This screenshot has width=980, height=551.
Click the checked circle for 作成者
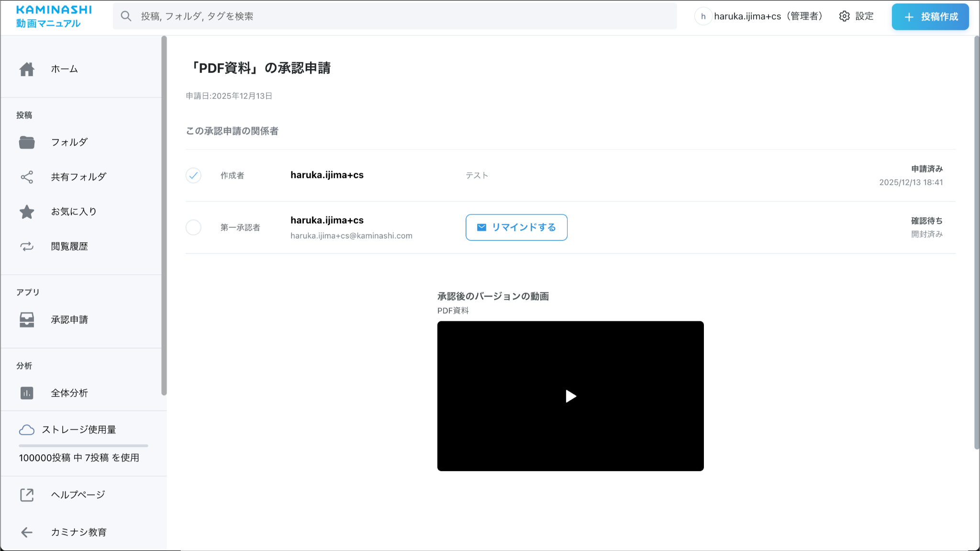[x=193, y=176]
